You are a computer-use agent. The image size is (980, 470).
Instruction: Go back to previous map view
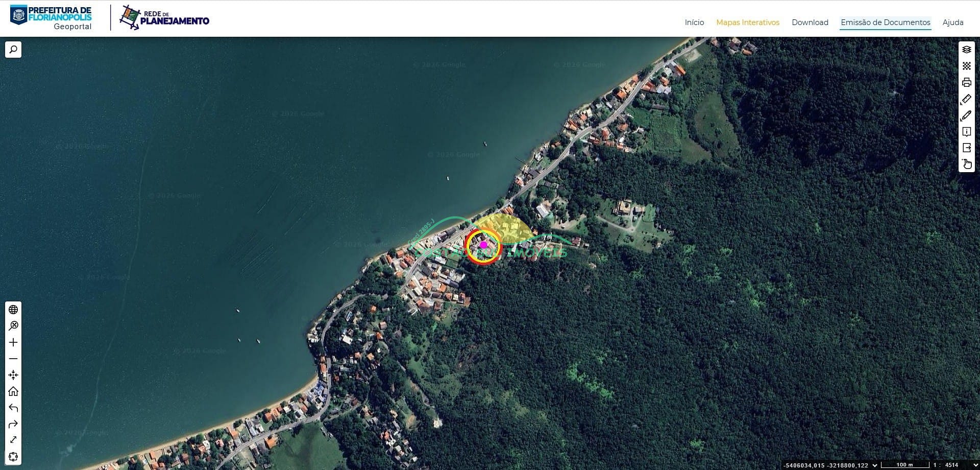click(x=13, y=408)
